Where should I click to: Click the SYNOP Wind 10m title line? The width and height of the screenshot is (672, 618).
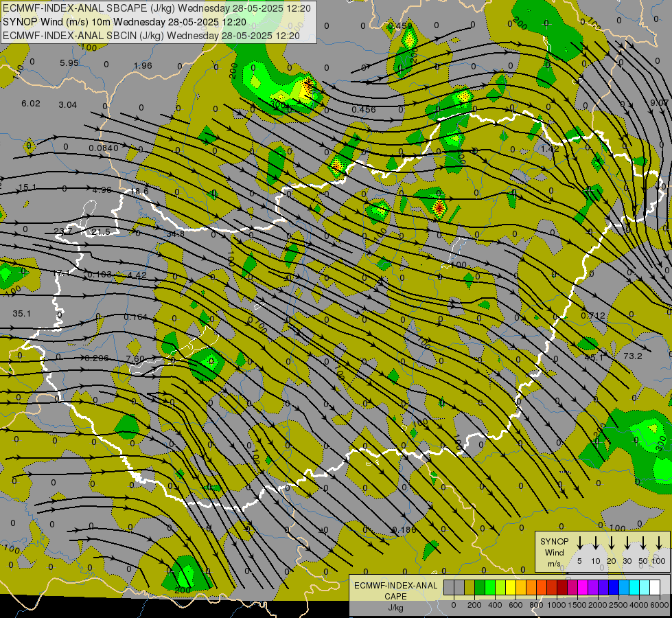click(124, 22)
